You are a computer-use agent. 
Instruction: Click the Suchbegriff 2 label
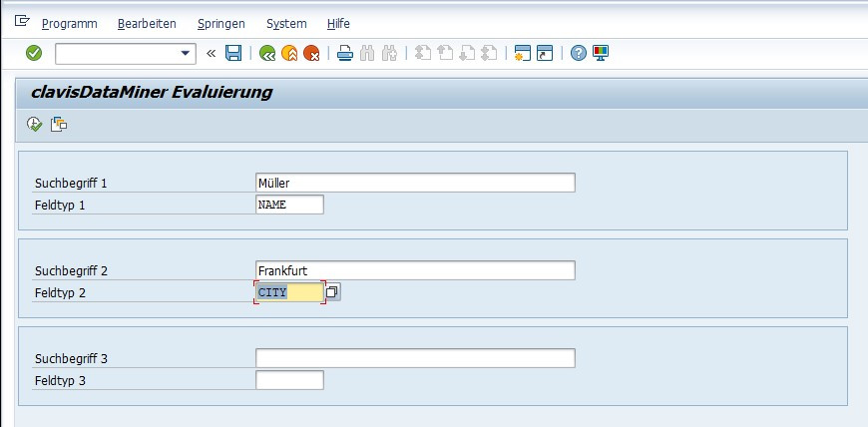[x=71, y=270]
